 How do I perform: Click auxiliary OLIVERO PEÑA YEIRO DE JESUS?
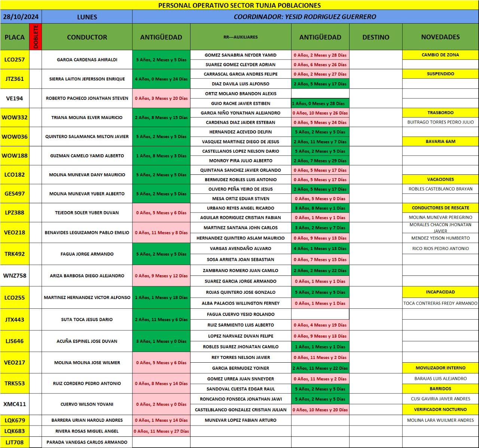pyautogui.click(x=241, y=189)
